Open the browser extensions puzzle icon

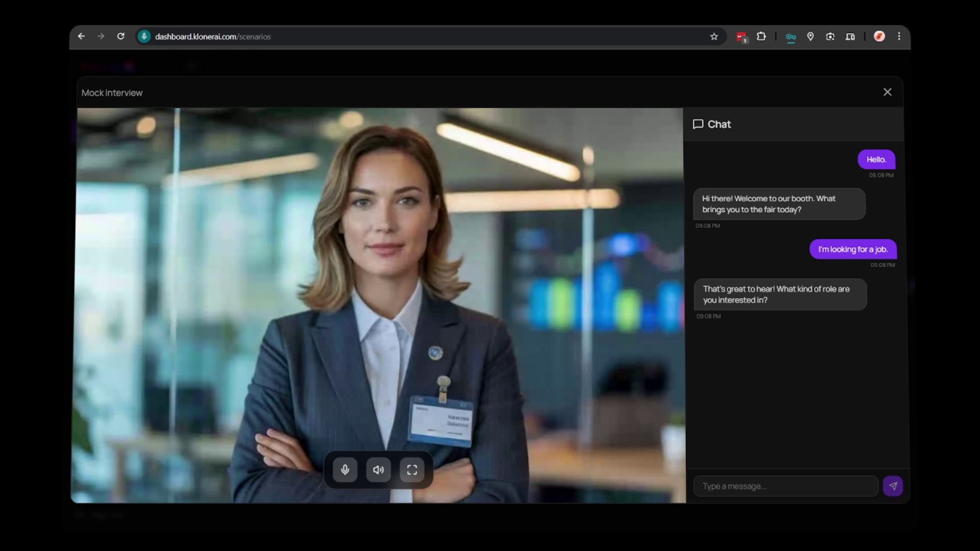762,37
